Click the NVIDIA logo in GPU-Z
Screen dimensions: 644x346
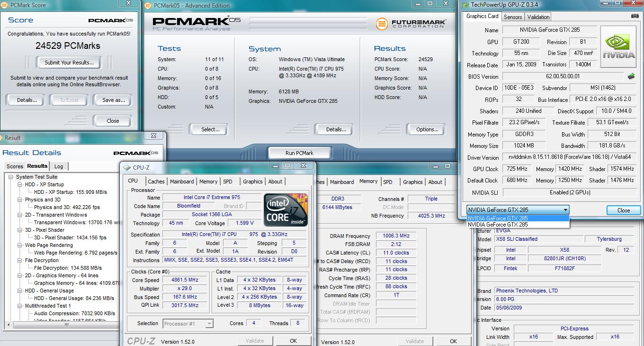coord(618,47)
